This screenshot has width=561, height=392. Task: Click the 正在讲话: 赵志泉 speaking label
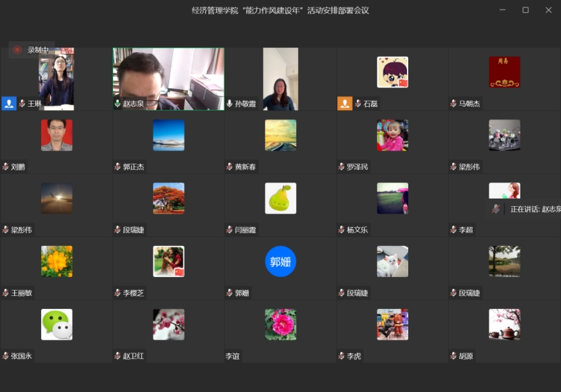click(x=535, y=210)
